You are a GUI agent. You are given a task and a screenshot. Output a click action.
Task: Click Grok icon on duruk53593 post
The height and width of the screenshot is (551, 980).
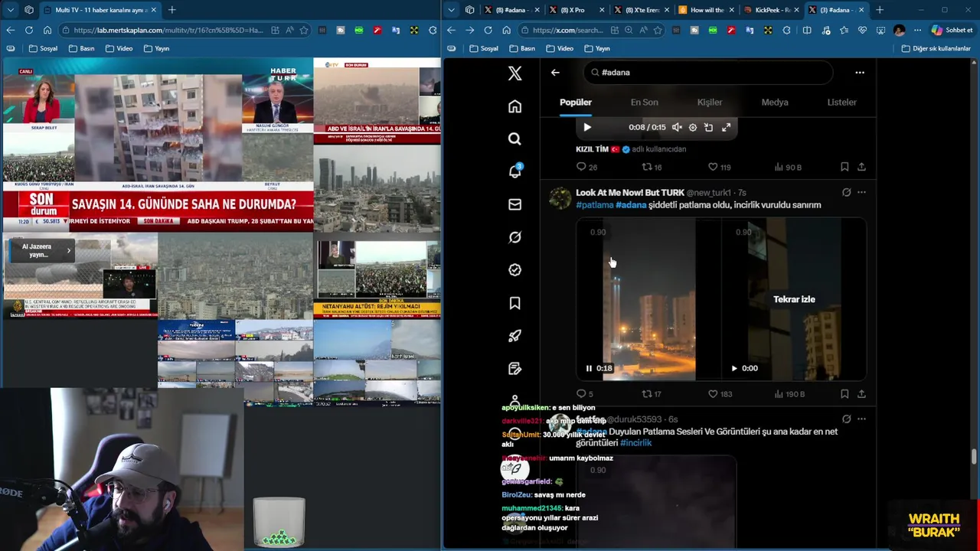click(x=846, y=419)
